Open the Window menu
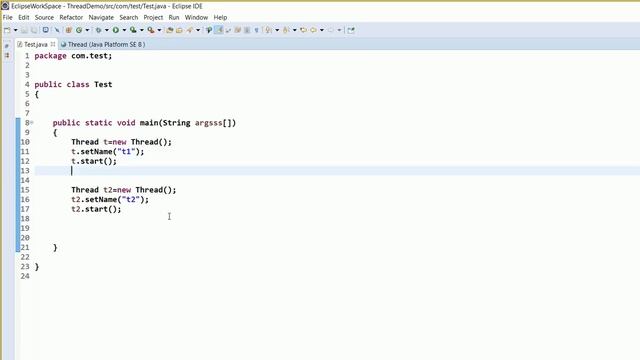Screen dimensions: 640x360 point(196,18)
